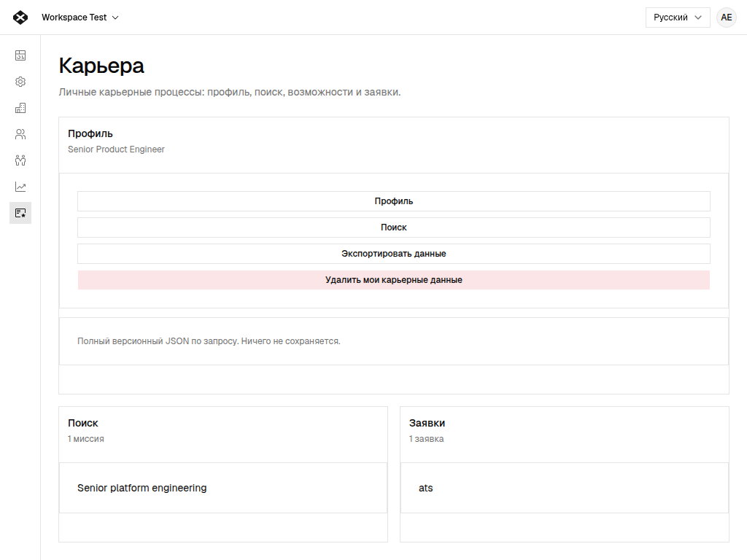Click the Карьера page heading
Viewport: 747px width, 560px height.
101,66
